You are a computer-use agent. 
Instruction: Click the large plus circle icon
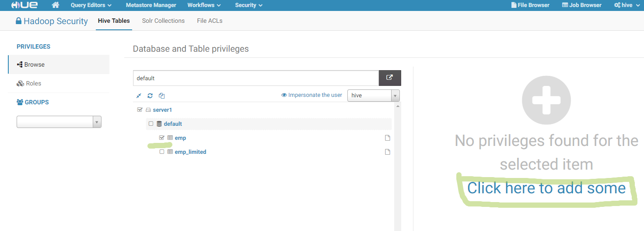click(546, 100)
